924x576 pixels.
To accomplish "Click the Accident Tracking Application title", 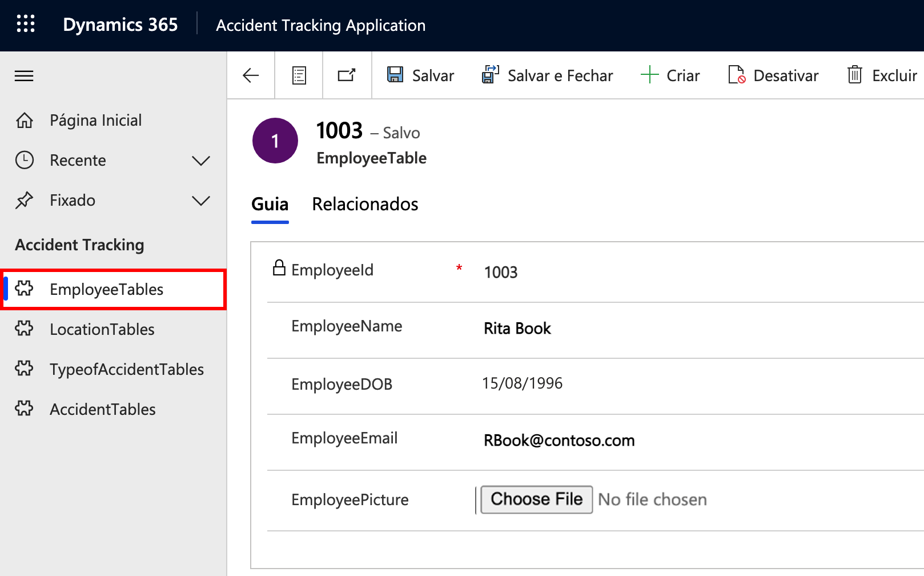I will pyautogui.click(x=321, y=25).
